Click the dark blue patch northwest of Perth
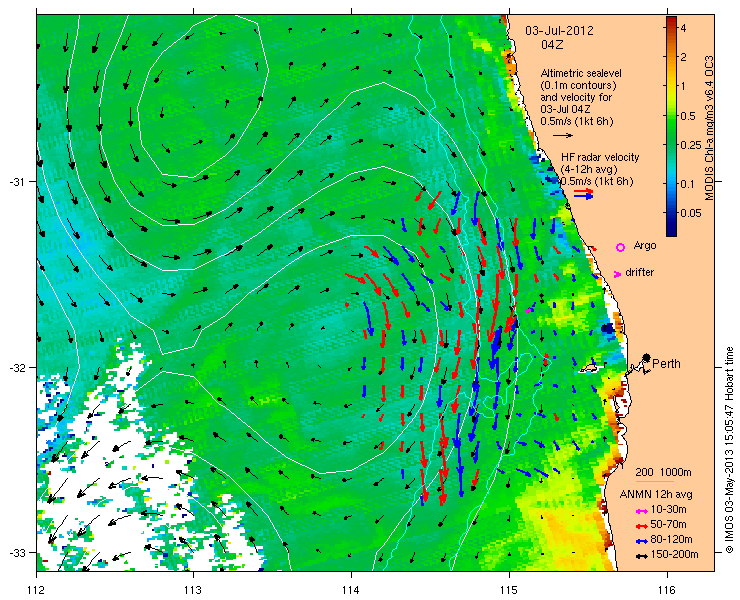The width and height of the screenshot is (740, 600). pyautogui.click(x=608, y=328)
